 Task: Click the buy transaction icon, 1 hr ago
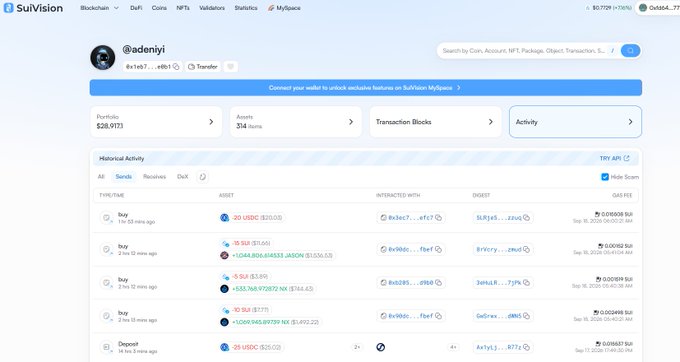[106, 218]
